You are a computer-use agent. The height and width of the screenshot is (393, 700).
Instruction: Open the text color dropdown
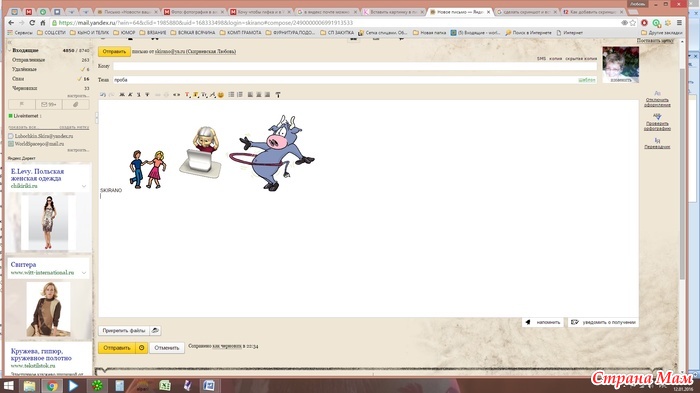(188, 95)
